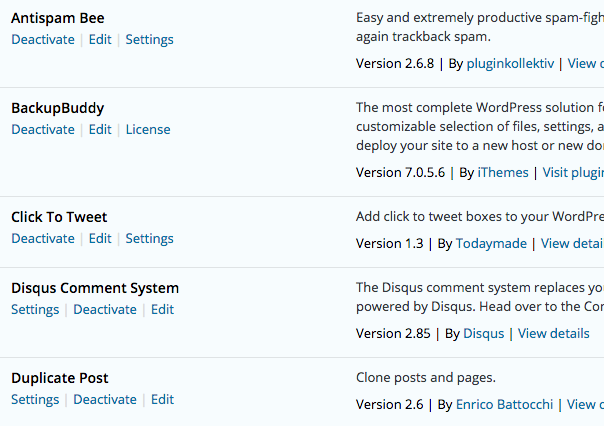This screenshot has height=426, width=604.
Task: Deactivate the Antispam Bee plugin
Action: pyautogui.click(x=43, y=40)
